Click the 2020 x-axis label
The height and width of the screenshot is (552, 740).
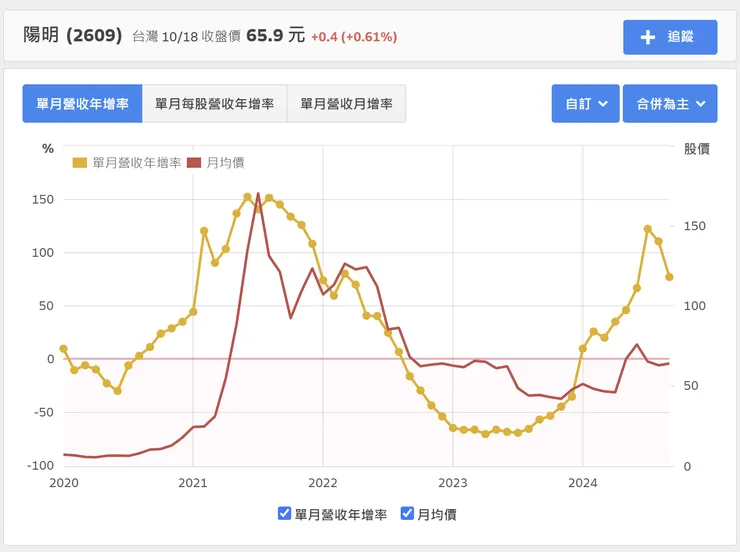click(x=64, y=483)
